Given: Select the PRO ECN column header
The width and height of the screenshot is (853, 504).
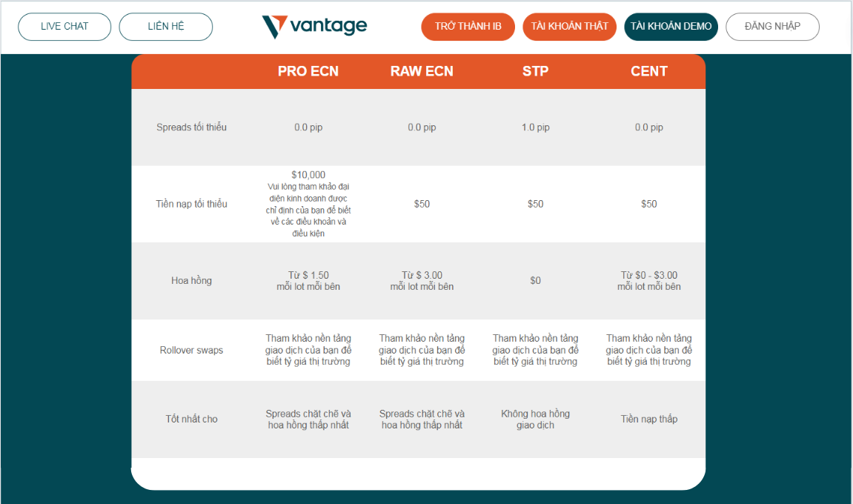Looking at the screenshot, I should 308,71.
